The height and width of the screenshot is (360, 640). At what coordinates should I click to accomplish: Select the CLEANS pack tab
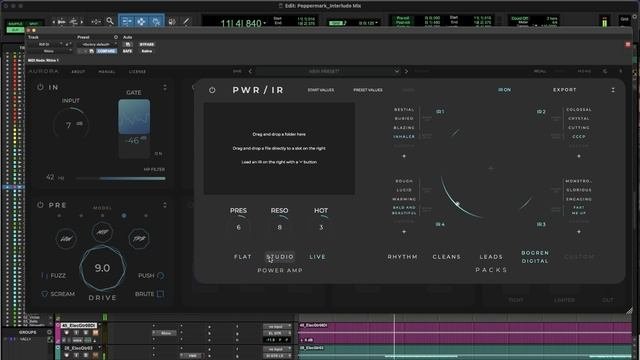(447, 257)
